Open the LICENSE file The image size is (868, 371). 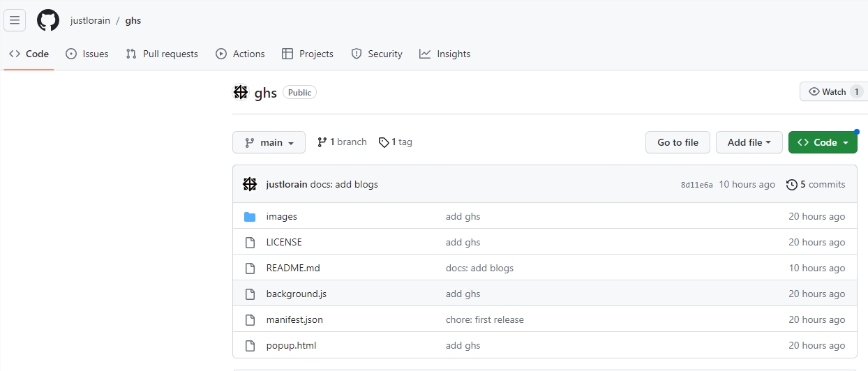(284, 243)
